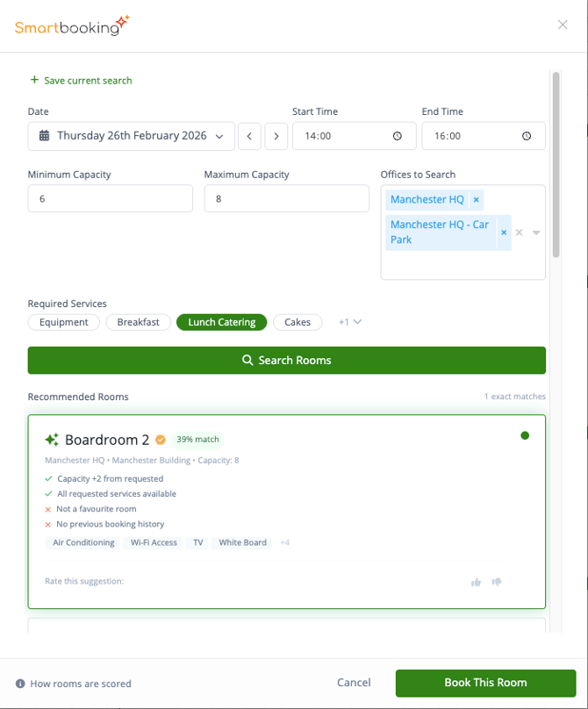Expand the +1 more services list
The height and width of the screenshot is (709, 588).
click(350, 322)
